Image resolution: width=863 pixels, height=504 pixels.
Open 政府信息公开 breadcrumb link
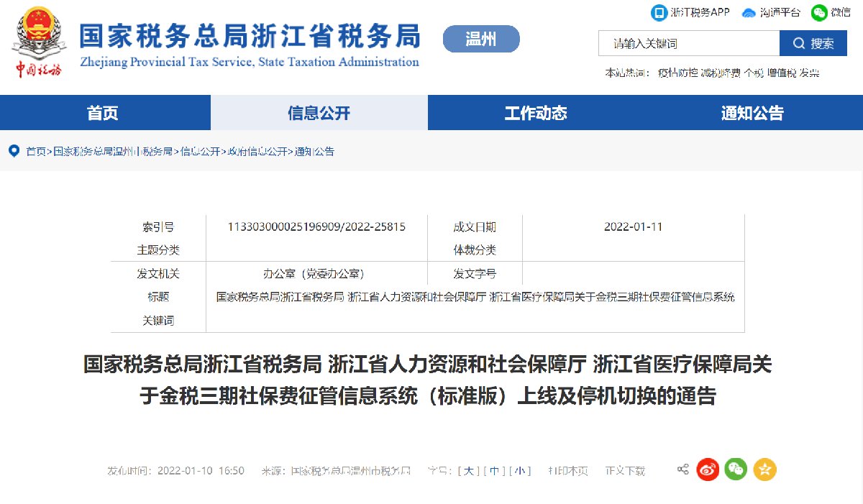point(257,151)
